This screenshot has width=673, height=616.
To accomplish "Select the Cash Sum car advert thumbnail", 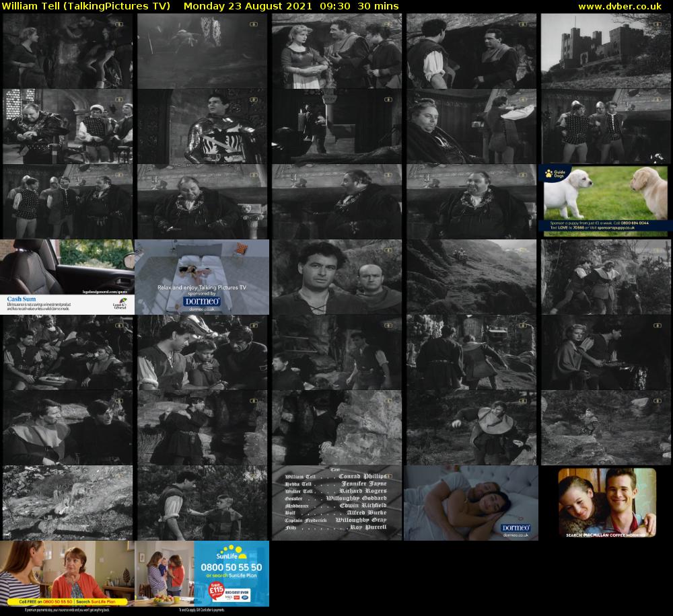I will [67, 276].
